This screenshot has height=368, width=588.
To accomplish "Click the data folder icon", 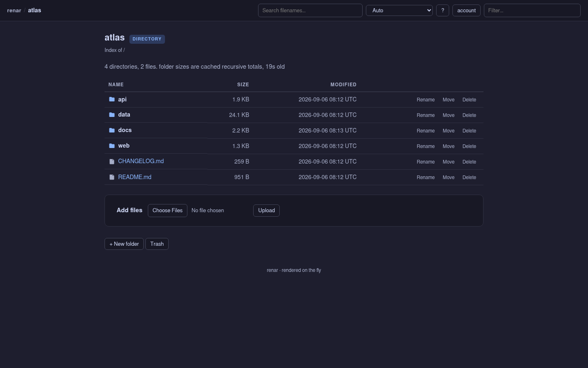I will (x=112, y=115).
